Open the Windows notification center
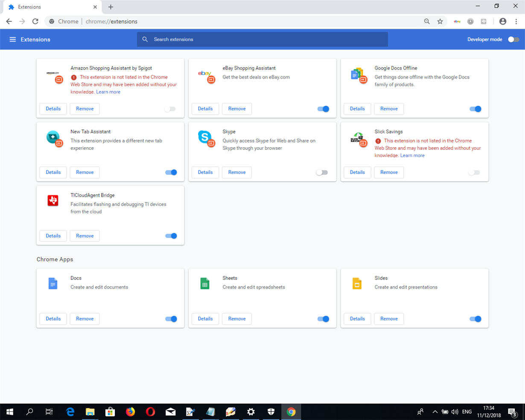This screenshot has height=420, width=525. pyautogui.click(x=512, y=412)
